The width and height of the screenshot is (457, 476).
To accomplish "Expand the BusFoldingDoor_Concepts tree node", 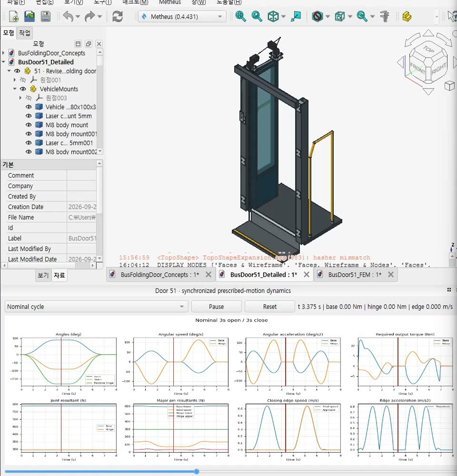I will click(3, 53).
